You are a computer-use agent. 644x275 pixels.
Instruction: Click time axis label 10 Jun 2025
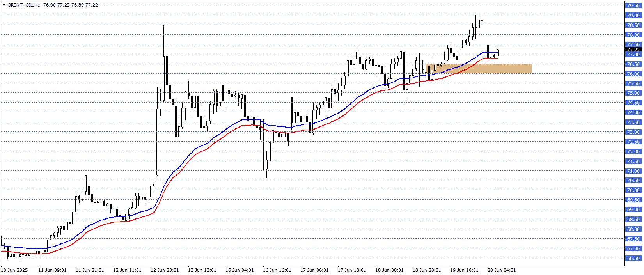tap(14, 270)
